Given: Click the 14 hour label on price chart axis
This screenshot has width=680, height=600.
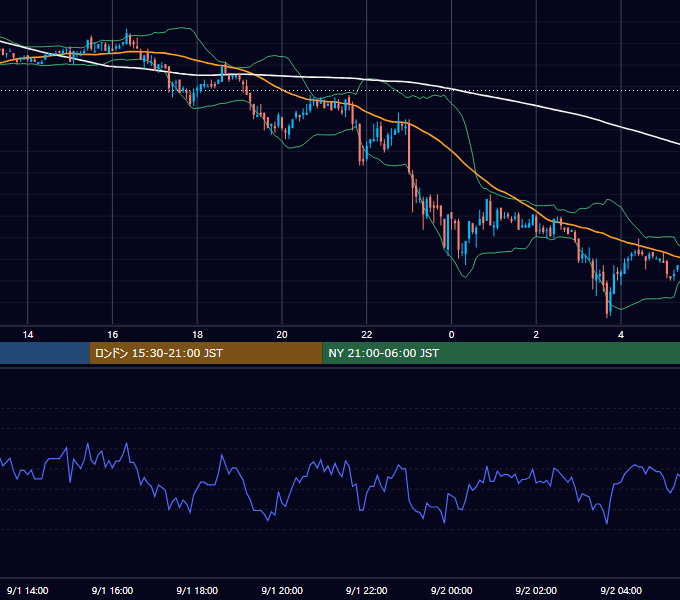Looking at the screenshot, I should point(28,335).
